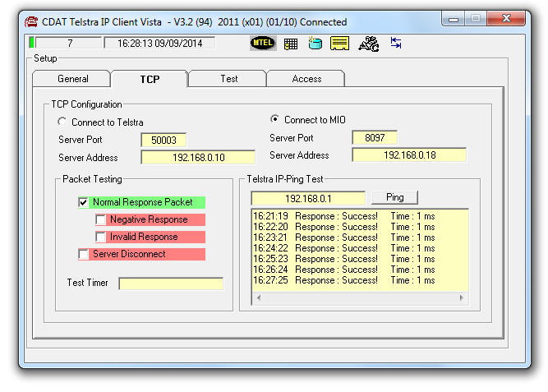Open the Access tab
The width and height of the screenshot is (548, 392).
pyautogui.click(x=306, y=79)
